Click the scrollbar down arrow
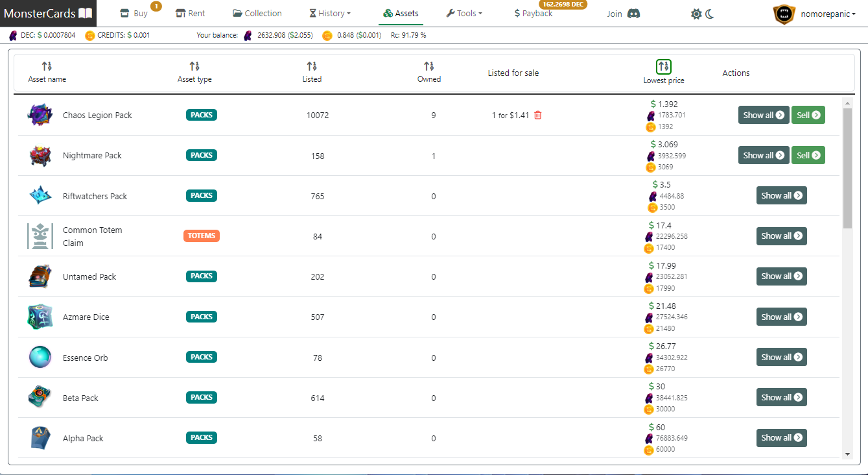 coord(847,454)
